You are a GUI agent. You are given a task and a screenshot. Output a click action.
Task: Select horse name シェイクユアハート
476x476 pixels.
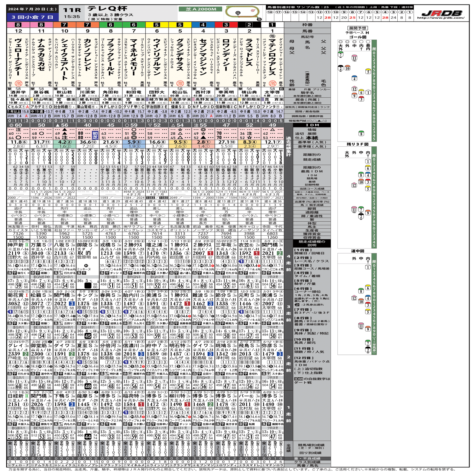tap(64, 59)
